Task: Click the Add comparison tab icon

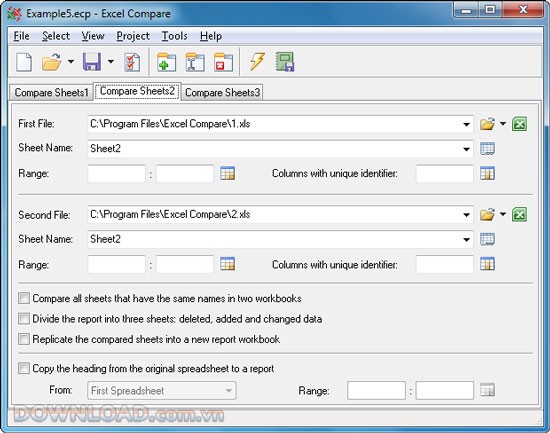Action: (x=167, y=62)
